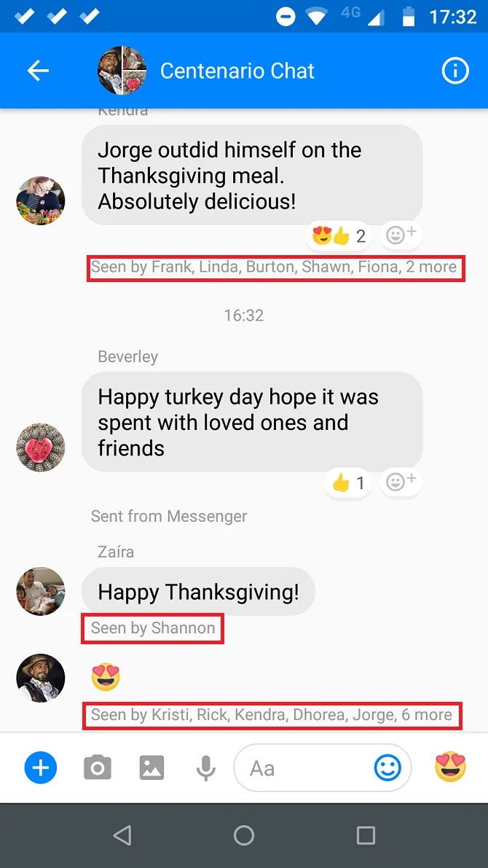Tap the microphone voice message icon
The image size is (488, 868).
point(206,768)
